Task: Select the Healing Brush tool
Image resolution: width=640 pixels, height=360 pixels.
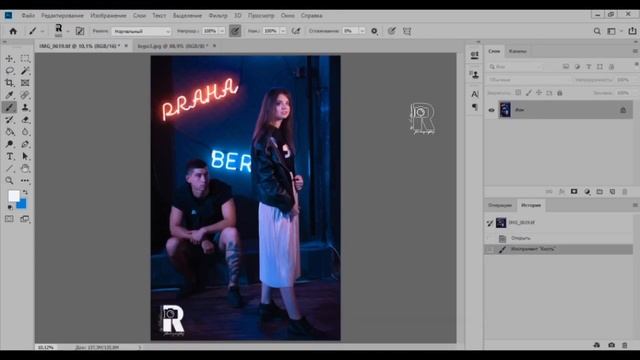Action: point(25,95)
